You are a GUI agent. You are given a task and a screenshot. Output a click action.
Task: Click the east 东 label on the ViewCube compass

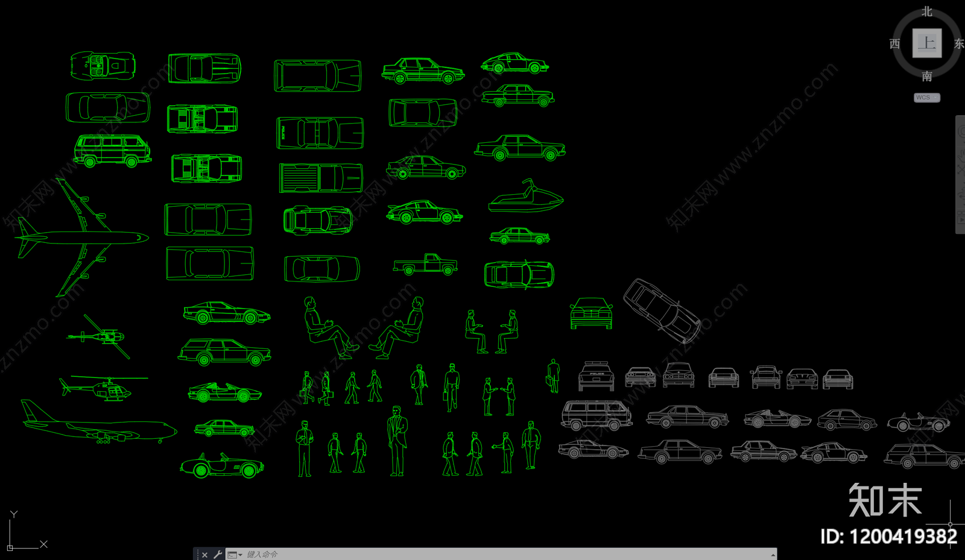959,43
